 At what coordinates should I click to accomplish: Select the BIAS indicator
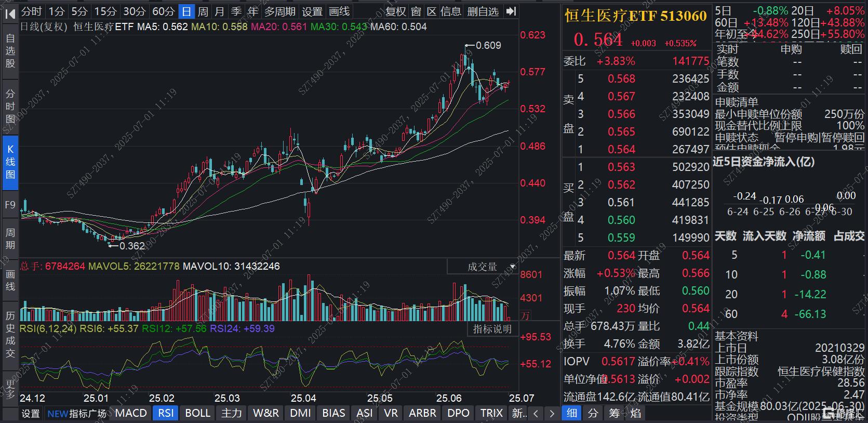coord(333,414)
